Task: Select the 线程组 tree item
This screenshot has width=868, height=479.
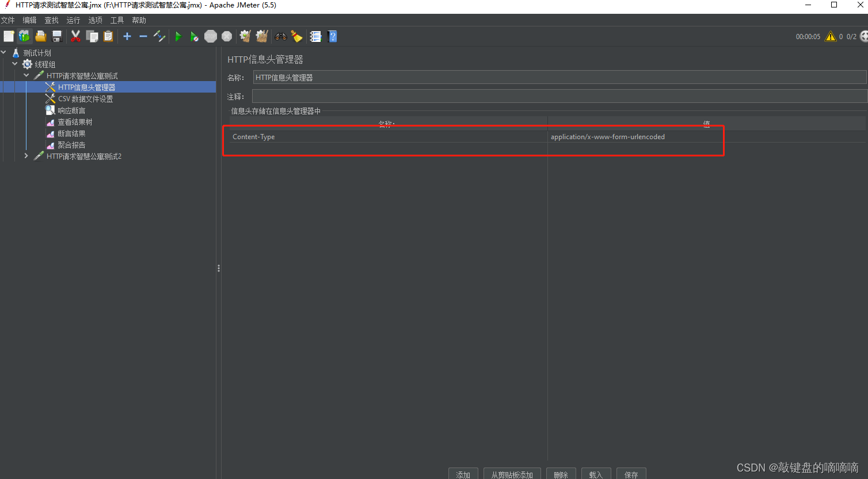Action: 45,64
